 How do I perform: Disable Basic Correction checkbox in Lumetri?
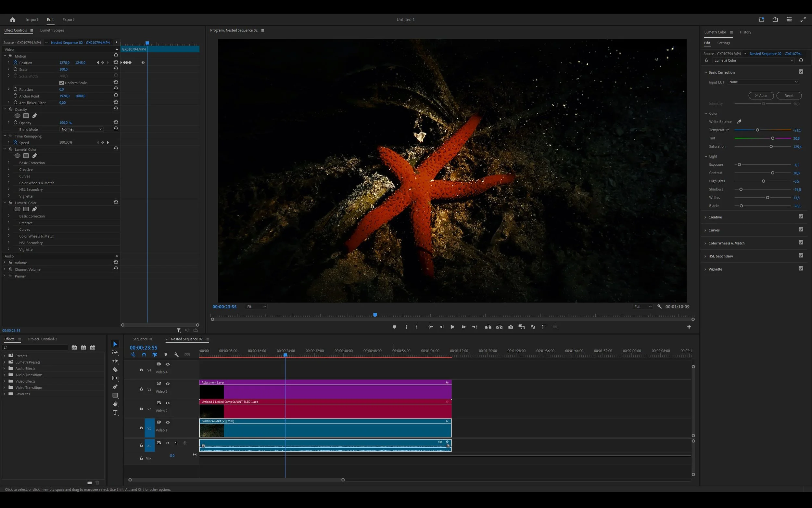click(801, 72)
